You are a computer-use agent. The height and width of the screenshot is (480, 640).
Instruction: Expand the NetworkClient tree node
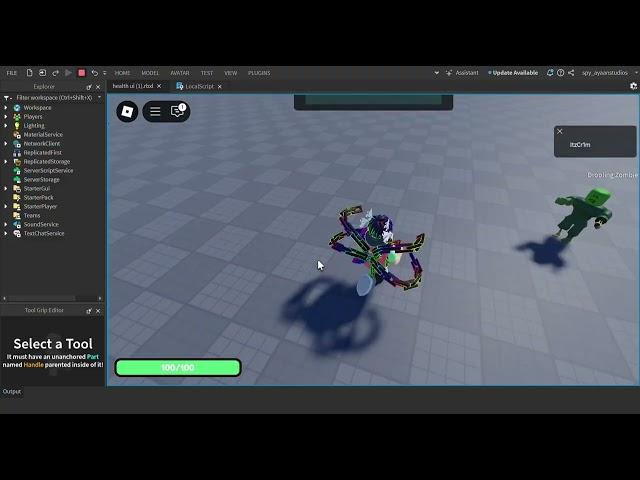(x=6, y=144)
